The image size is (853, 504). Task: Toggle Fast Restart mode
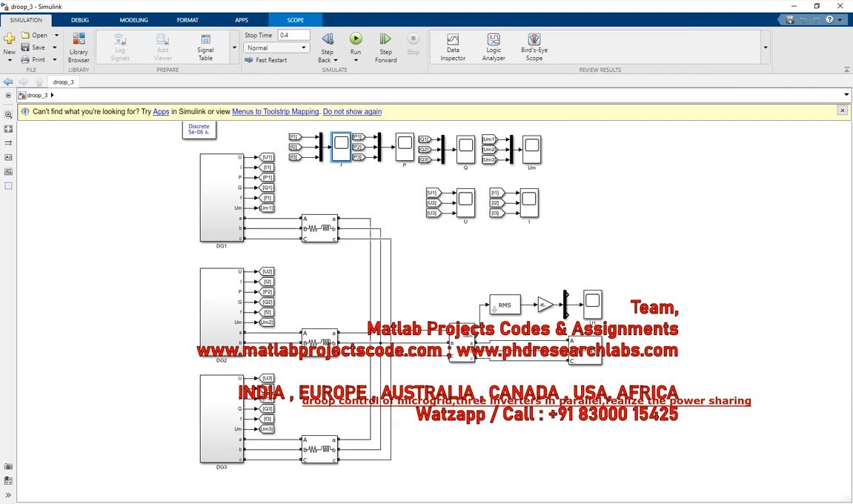click(267, 60)
